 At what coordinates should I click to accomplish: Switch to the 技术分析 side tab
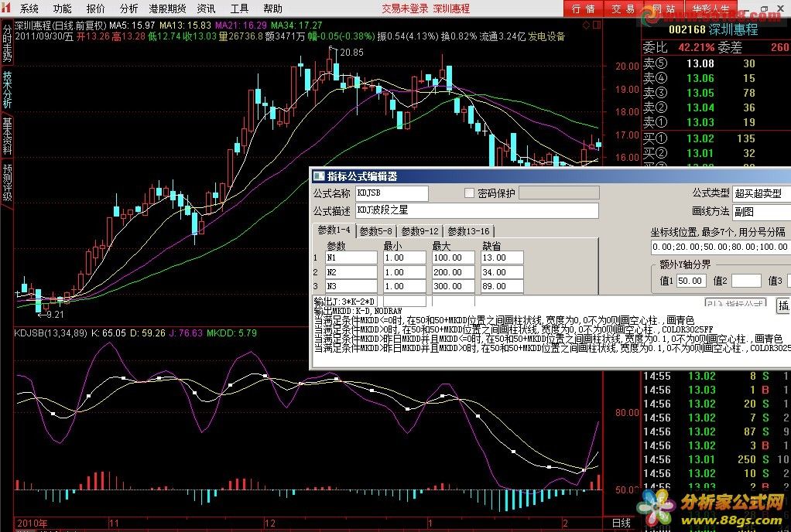click(x=7, y=90)
